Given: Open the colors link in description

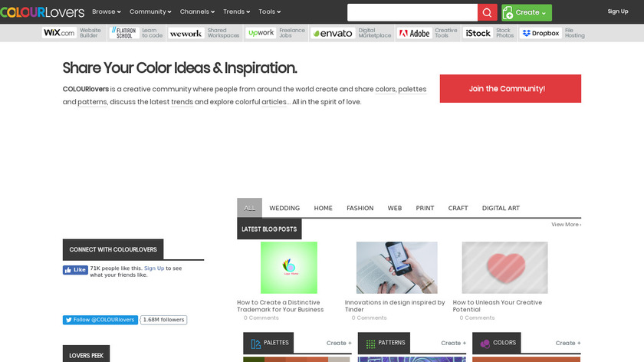Looking at the screenshot, I should (385, 89).
